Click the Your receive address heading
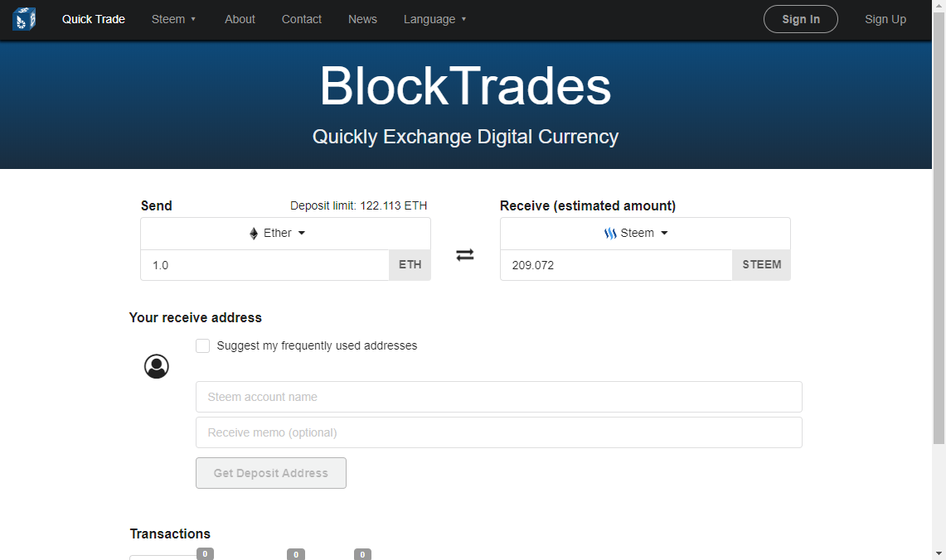The height and width of the screenshot is (560, 946). point(196,317)
